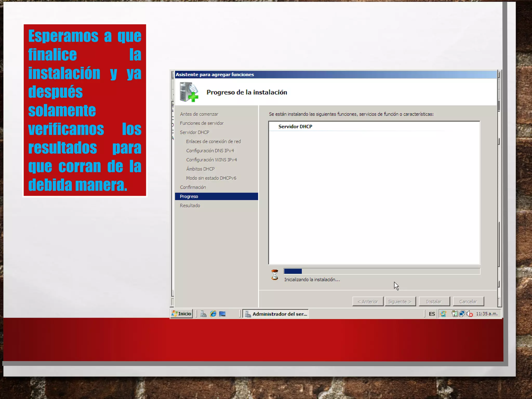Click Server Manager quick launch icon
This screenshot has width=532, height=399.
point(203,314)
